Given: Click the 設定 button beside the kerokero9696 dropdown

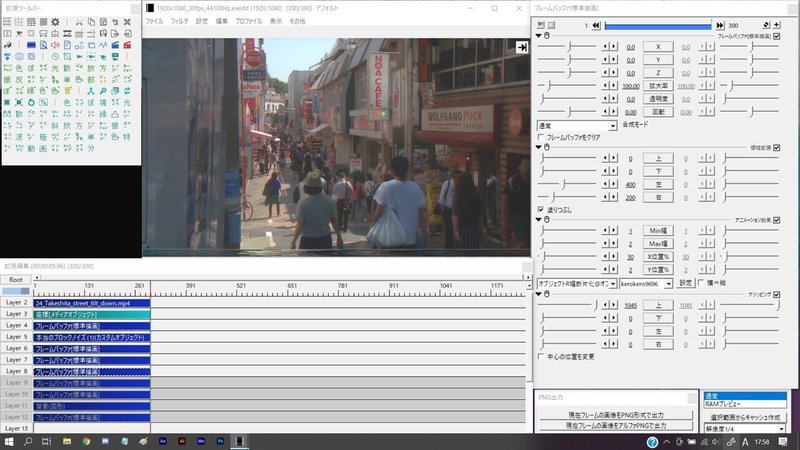Looking at the screenshot, I should [x=685, y=283].
